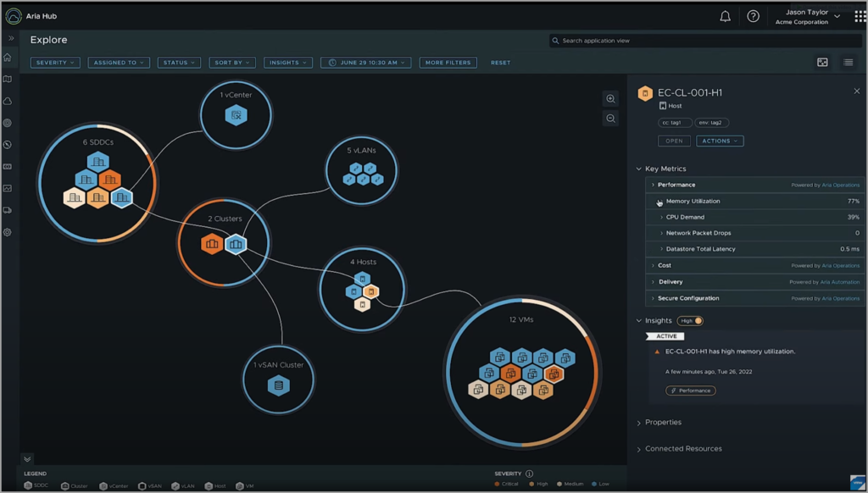The width and height of the screenshot is (868, 493).
Task: Zoom in on the topology map
Action: (610, 98)
